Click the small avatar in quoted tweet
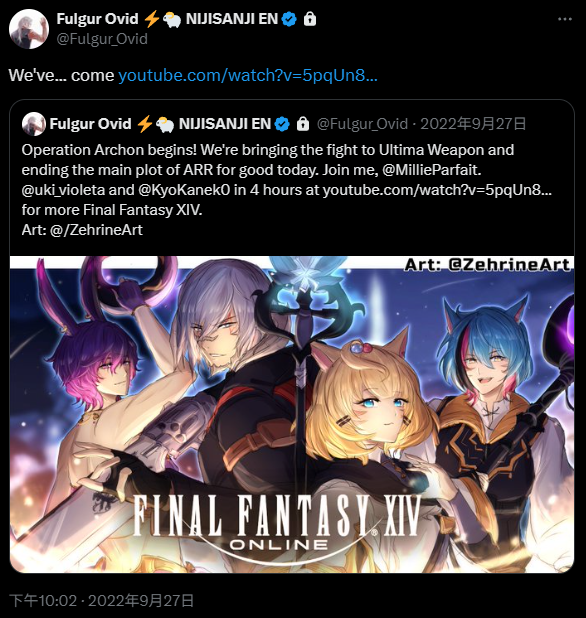Viewport: 586px width, 618px height. [34, 124]
